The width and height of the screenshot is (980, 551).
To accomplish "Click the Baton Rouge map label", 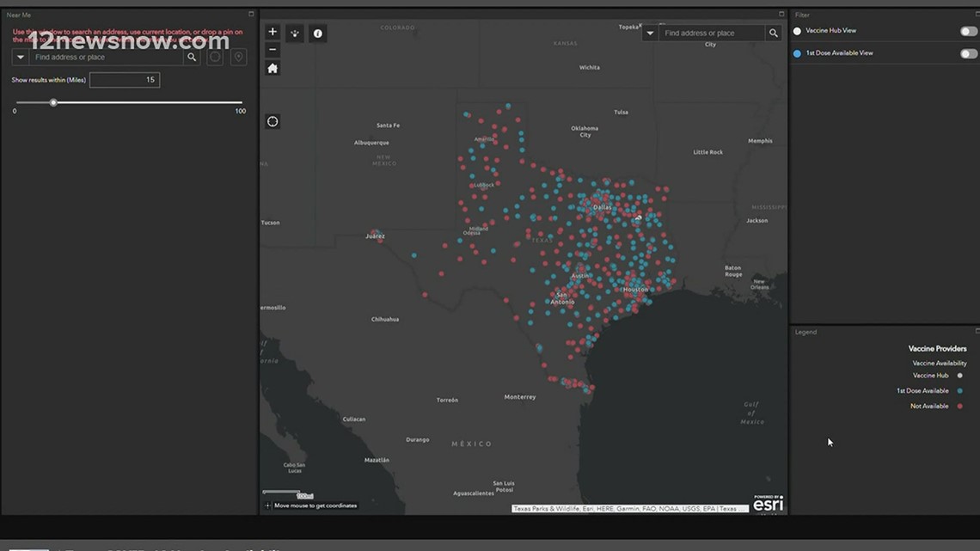I will point(733,271).
